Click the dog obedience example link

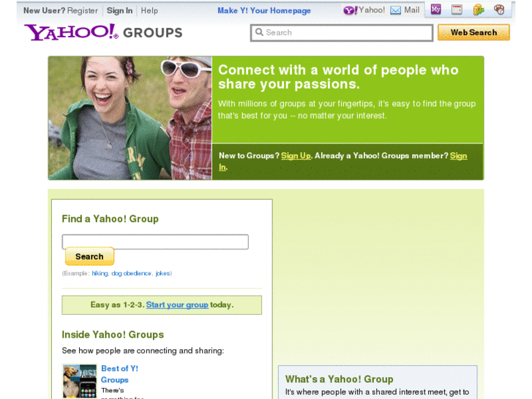coord(131,273)
